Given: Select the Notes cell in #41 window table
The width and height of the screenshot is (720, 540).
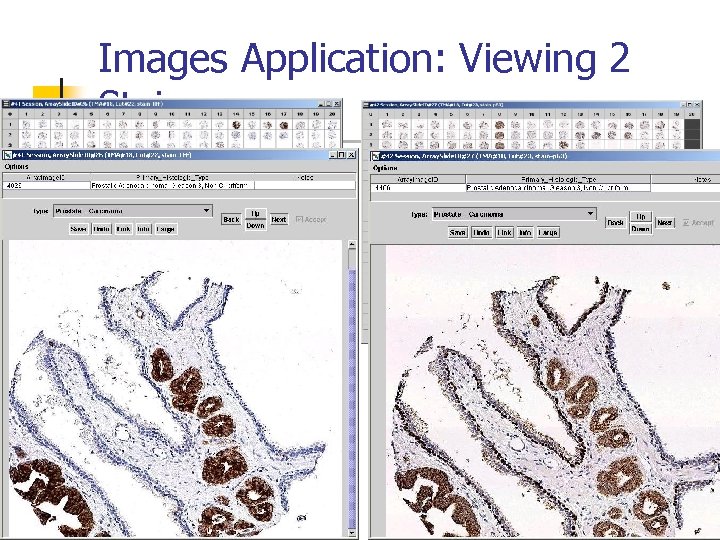Looking at the screenshot, I should pos(305,186).
